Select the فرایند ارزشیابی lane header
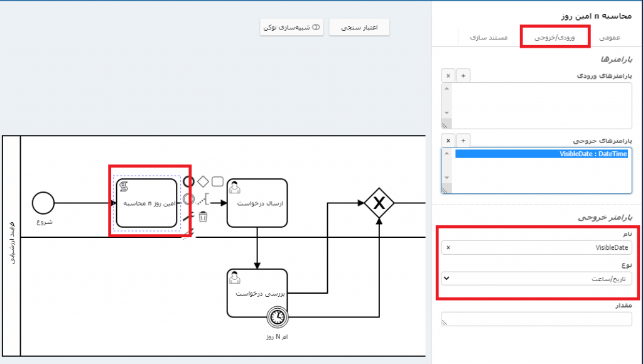 click(11, 246)
